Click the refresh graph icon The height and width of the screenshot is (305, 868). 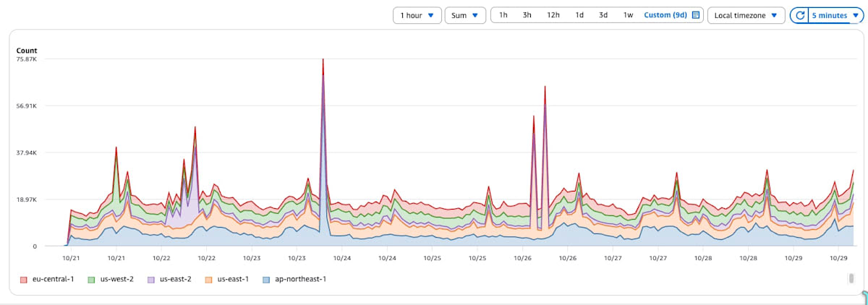(800, 15)
